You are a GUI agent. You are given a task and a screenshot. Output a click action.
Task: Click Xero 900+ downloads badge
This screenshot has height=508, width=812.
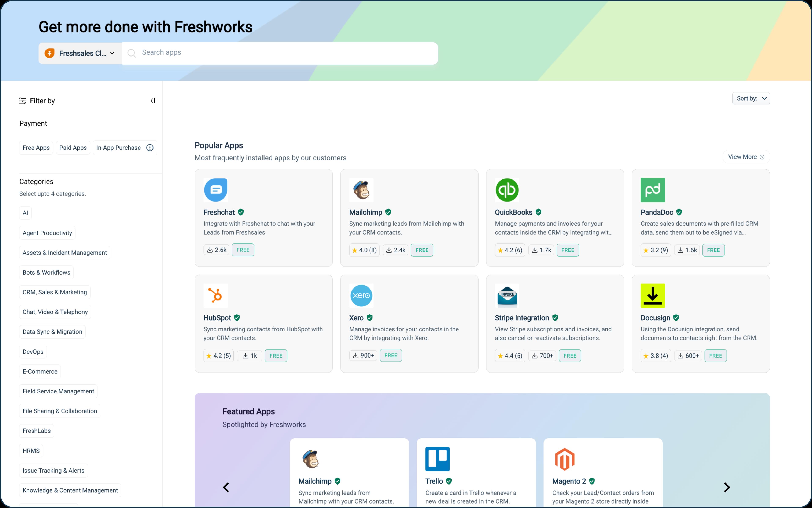[x=363, y=355]
